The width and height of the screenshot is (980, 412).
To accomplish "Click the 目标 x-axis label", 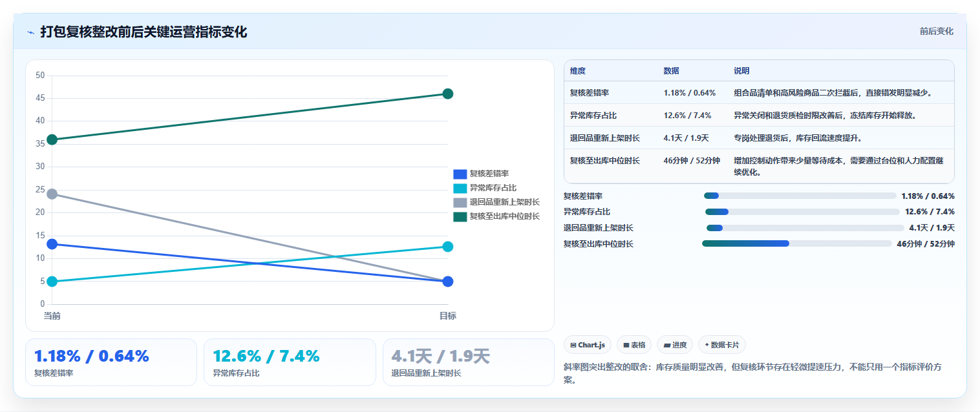I will pyautogui.click(x=447, y=316).
